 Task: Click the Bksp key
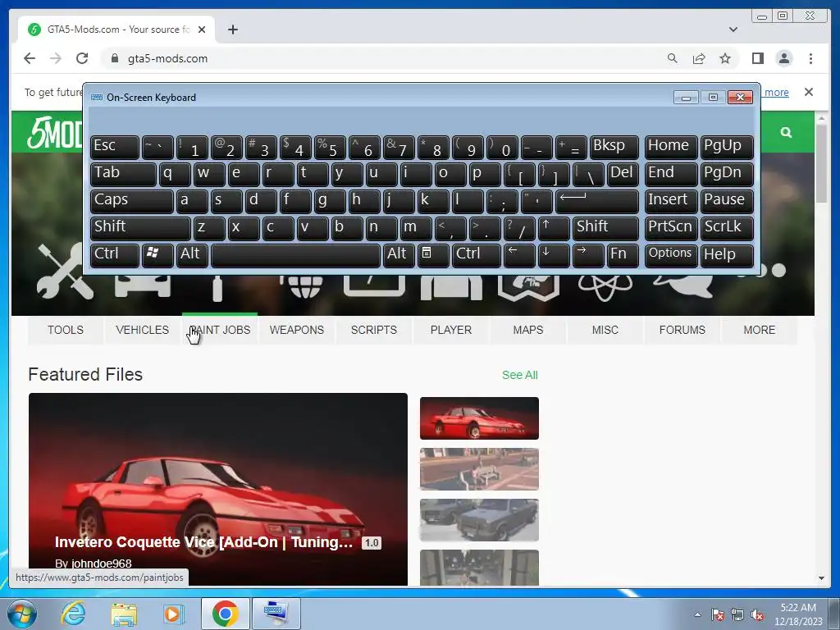(x=614, y=146)
